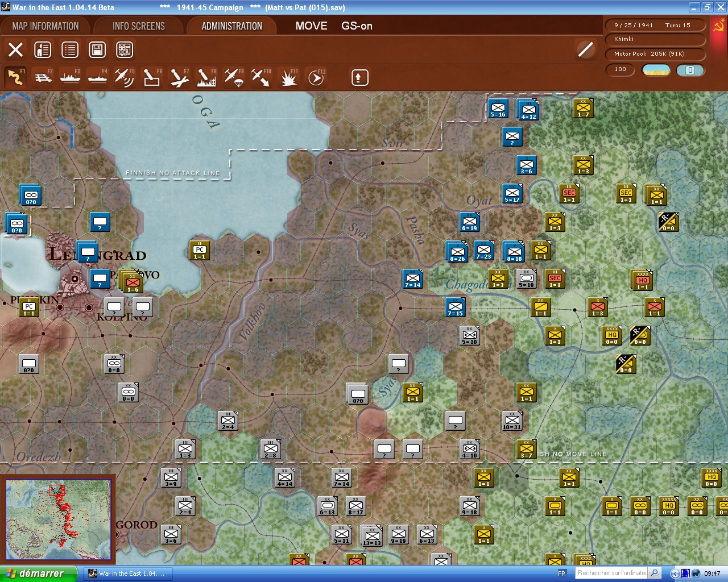Click the brick wall pattern icon
The width and height of the screenshot is (728, 582).
point(125,49)
